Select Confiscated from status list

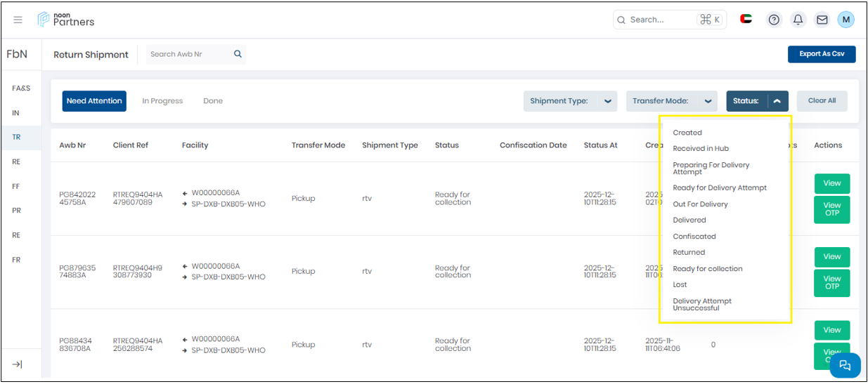694,237
